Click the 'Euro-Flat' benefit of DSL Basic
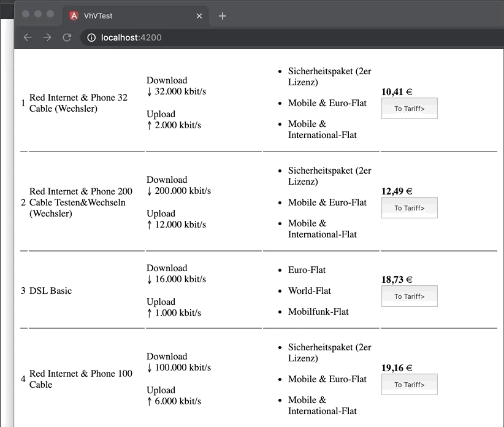 [x=307, y=270]
